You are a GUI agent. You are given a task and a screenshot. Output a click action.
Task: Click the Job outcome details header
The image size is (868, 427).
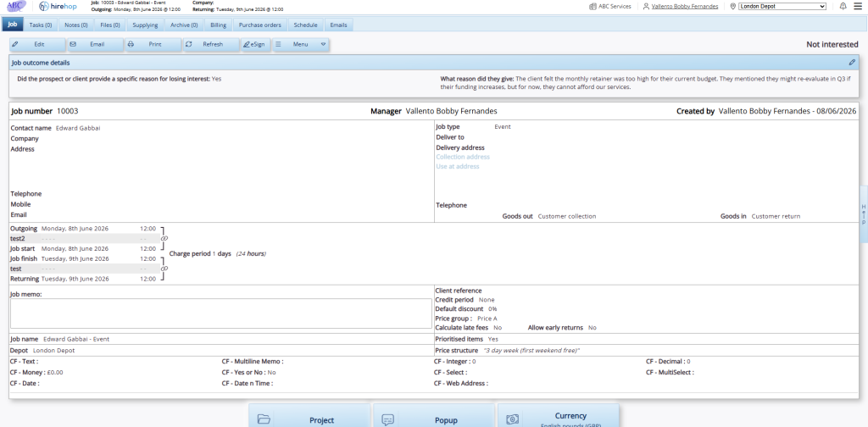(x=433, y=63)
